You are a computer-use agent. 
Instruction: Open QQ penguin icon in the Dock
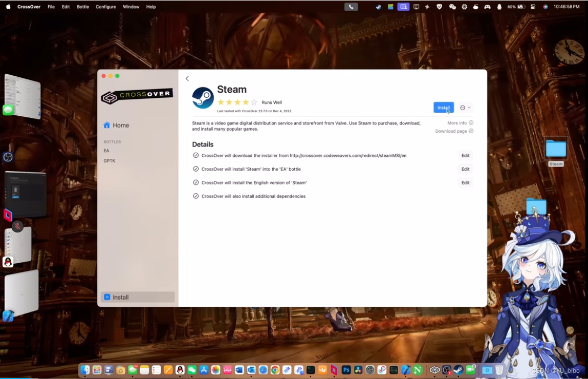[180, 370]
